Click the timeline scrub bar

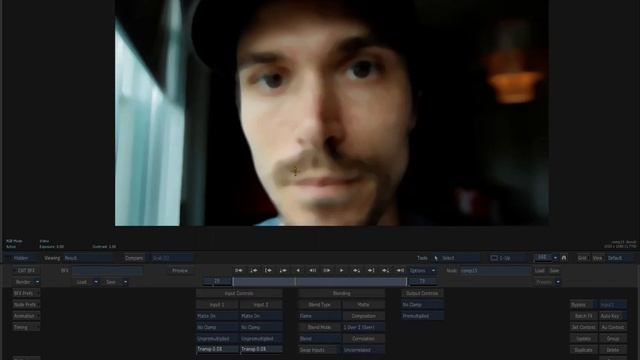pyautogui.click(x=320, y=282)
